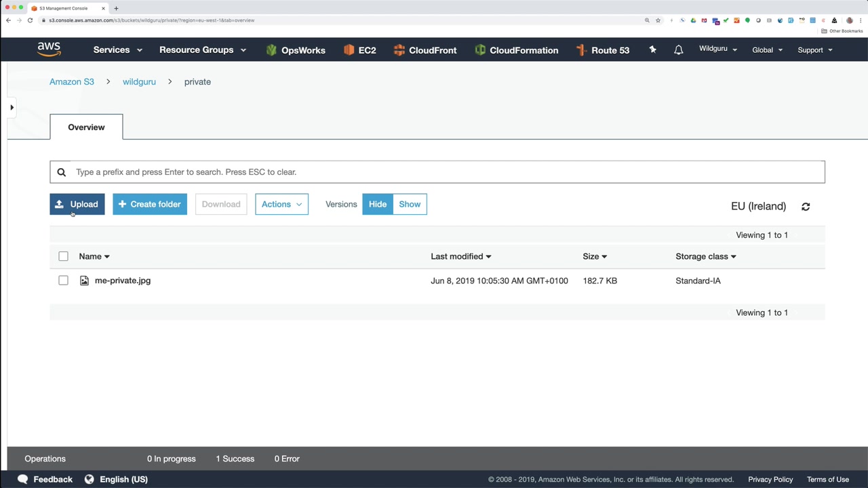
Task: Select all objects checkbox in header
Action: click(63, 256)
